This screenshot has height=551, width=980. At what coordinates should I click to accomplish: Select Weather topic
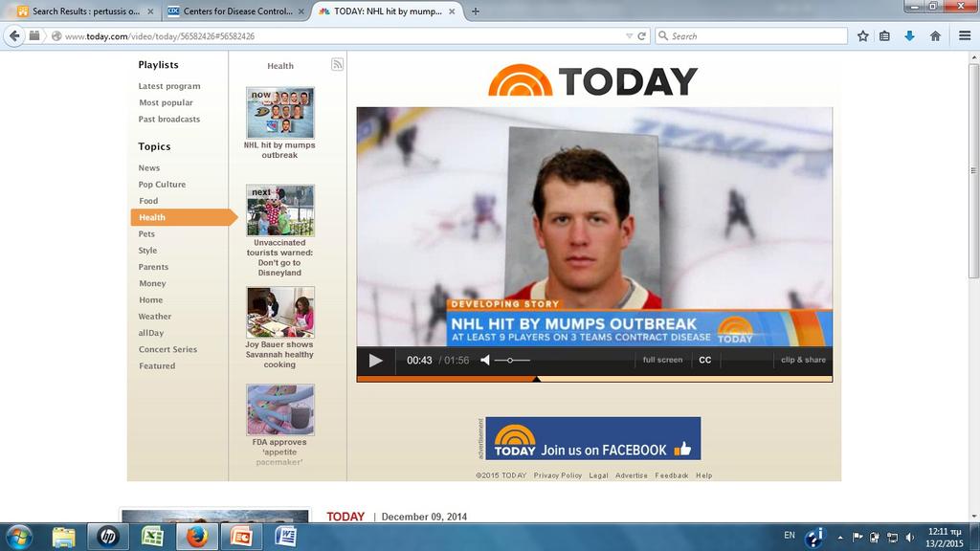point(155,317)
